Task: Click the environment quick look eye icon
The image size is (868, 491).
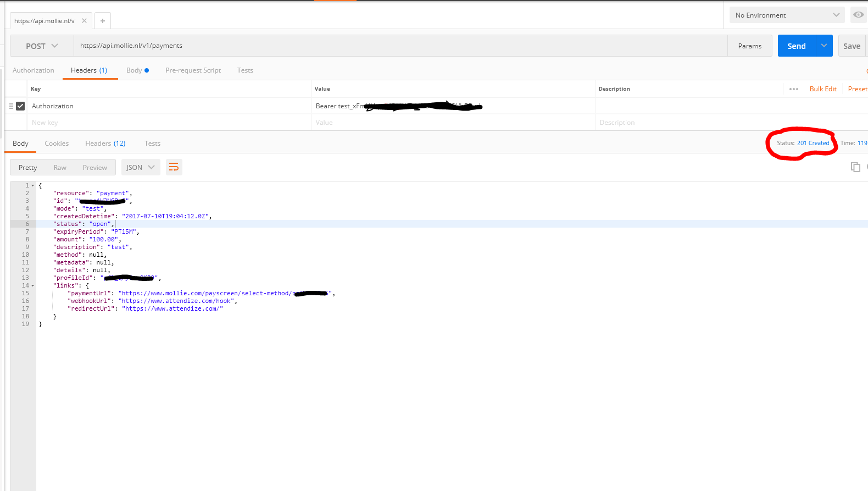Action: (x=858, y=15)
